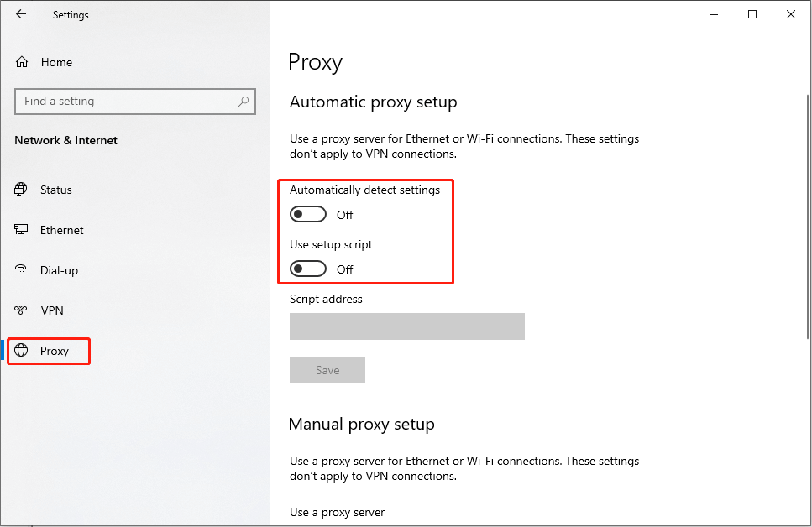Screen dimensions: 812x527
Task: Open Network & Internet section
Action: click(65, 140)
